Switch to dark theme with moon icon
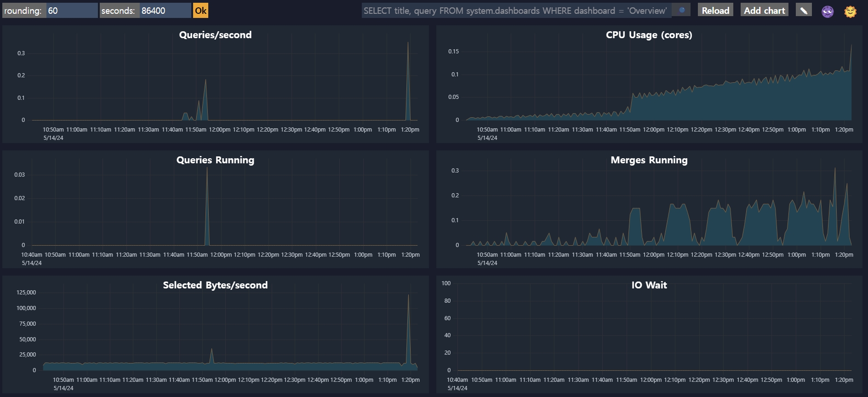Image resolution: width=868 pixels, height=397 pixels. (x=828, y=11)
